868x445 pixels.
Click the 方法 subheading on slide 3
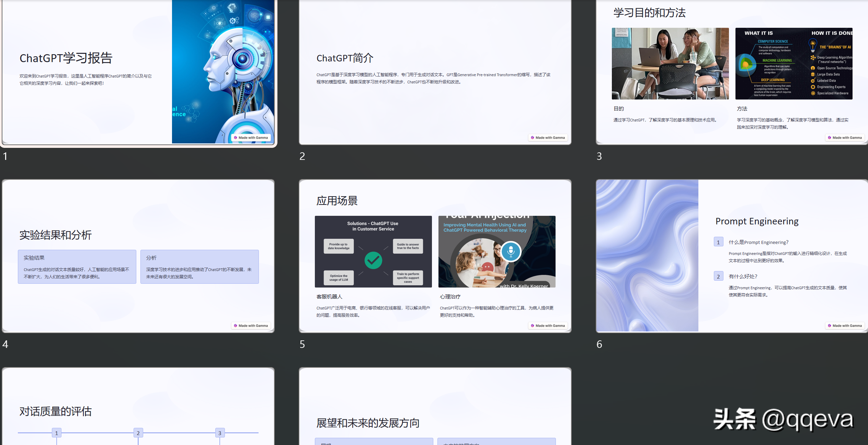742,108
